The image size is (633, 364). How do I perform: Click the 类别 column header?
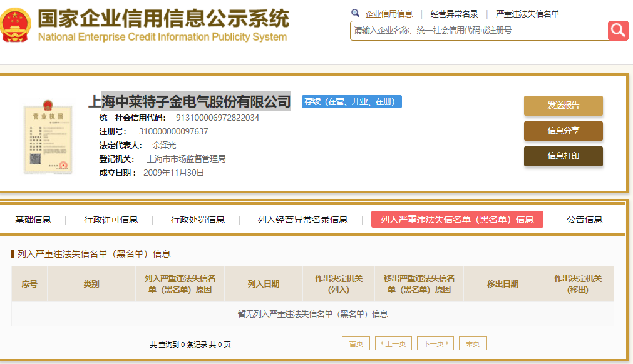tap(91, 284)
